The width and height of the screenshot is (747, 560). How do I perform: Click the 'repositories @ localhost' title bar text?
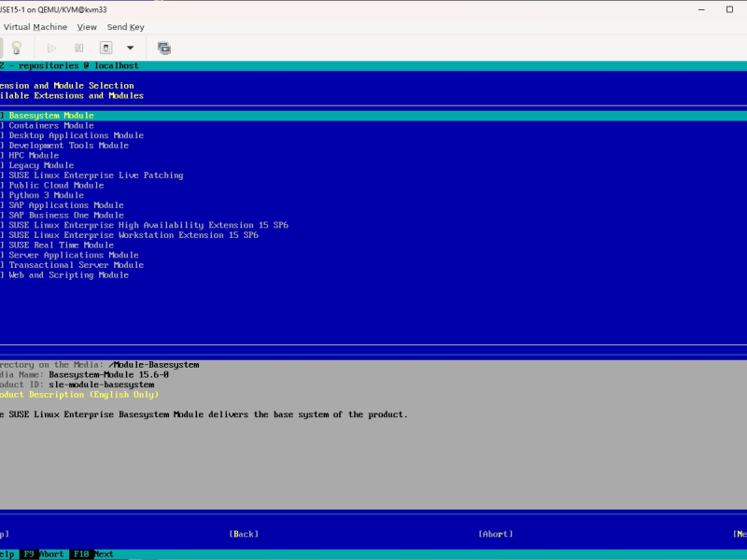[78, 65]
